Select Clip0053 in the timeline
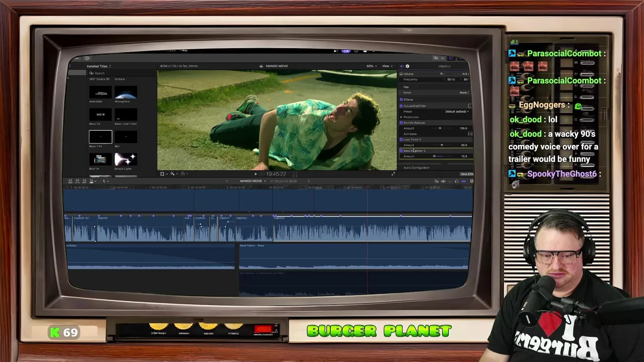The width and height of the screenshot is (644, 362). (x=372, y=229)
